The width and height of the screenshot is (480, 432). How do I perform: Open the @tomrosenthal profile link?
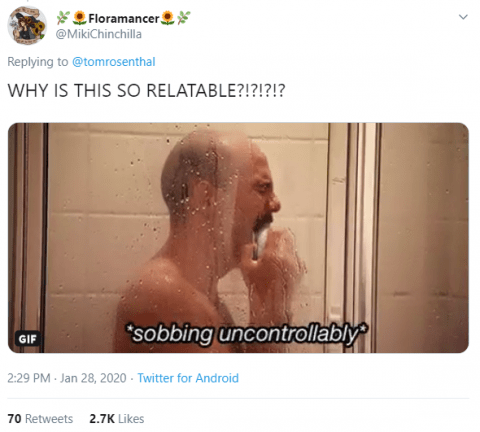[x=114, y=62]
